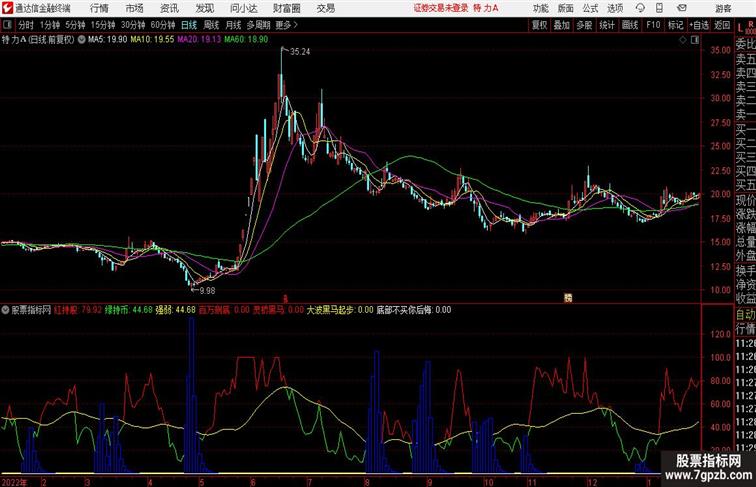This screenshot has width=756, height=487.
Task: Switch to 15分钟 chart period
Action: pos(103,25)
